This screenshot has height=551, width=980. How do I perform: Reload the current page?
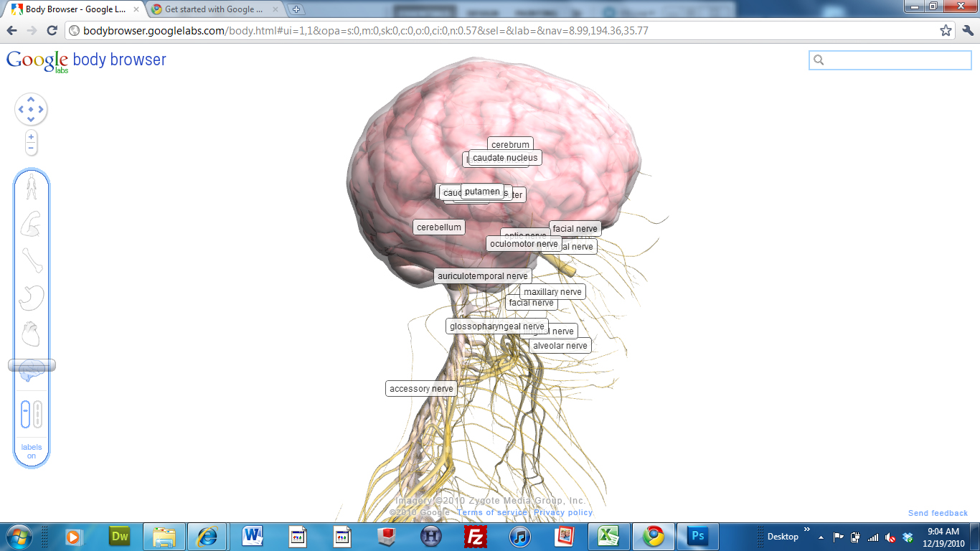pyautogui.click(x=52, y=31)
